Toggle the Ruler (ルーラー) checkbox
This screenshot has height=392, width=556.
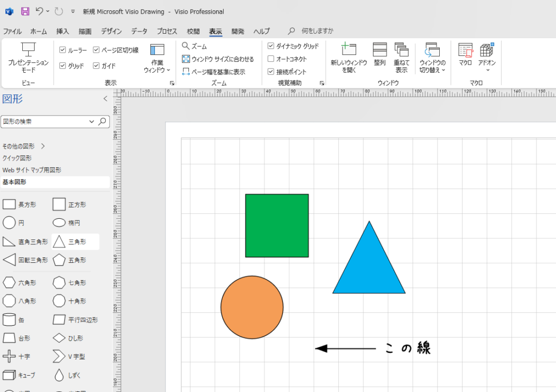coord(62,50)
